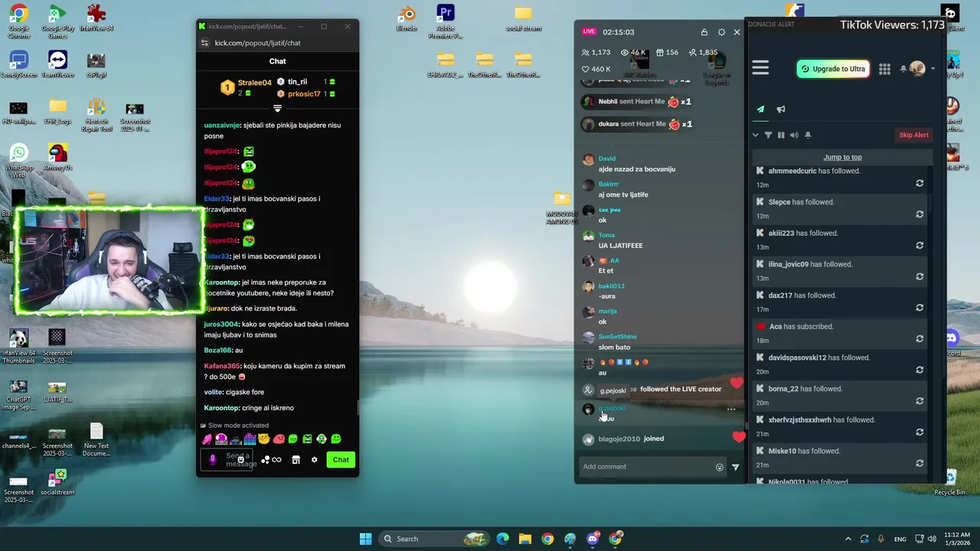Open the emoji picker in TikTok comment box
This screenshot has width=980, height=551.
click(x=719, y=467)
